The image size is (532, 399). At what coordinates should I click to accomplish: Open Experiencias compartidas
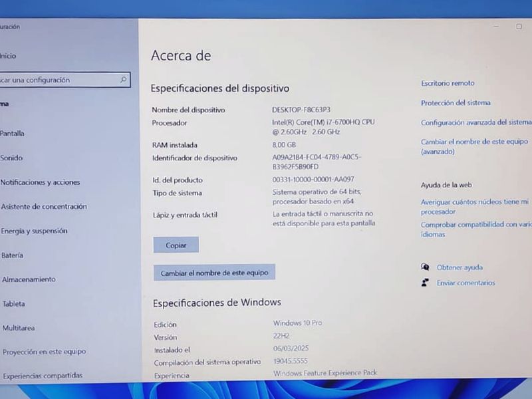click(x=43, y=376)
